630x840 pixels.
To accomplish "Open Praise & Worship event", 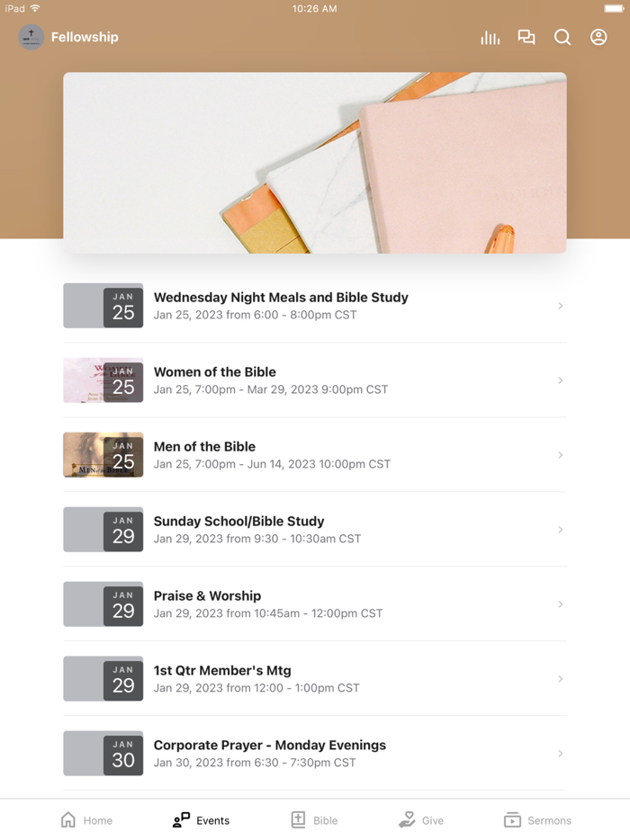I will (315, 603).
